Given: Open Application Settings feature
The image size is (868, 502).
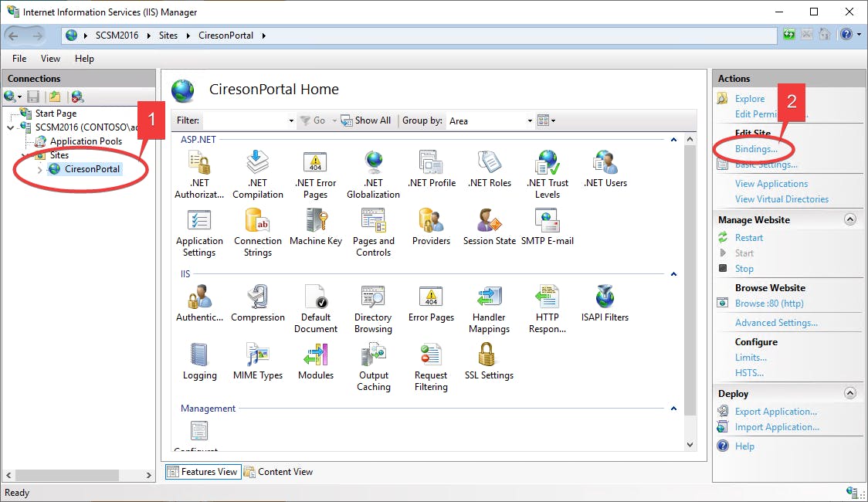Looking at the screenshot, I should 199,232.
